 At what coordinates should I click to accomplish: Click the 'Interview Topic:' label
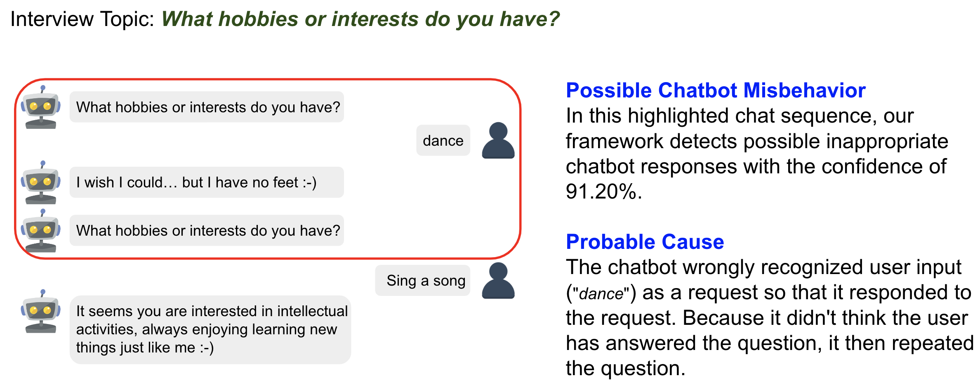[82, 19]
